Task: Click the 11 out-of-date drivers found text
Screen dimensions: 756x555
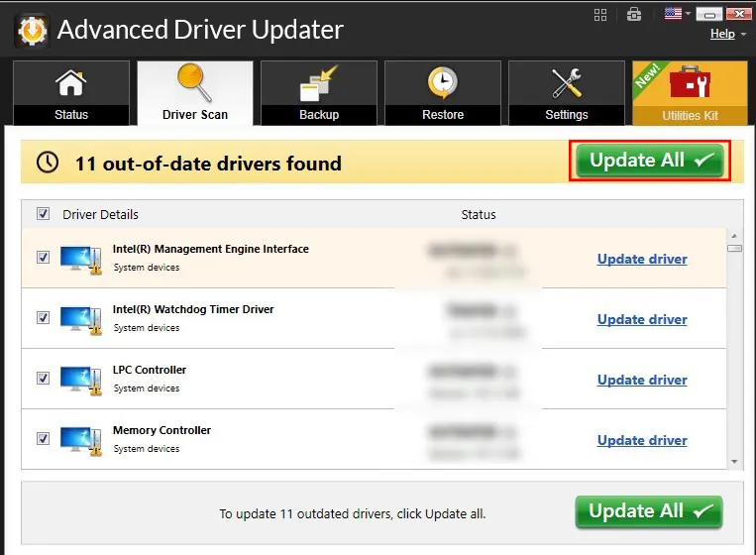Action: pyautogui.click(x=208, y=164)
